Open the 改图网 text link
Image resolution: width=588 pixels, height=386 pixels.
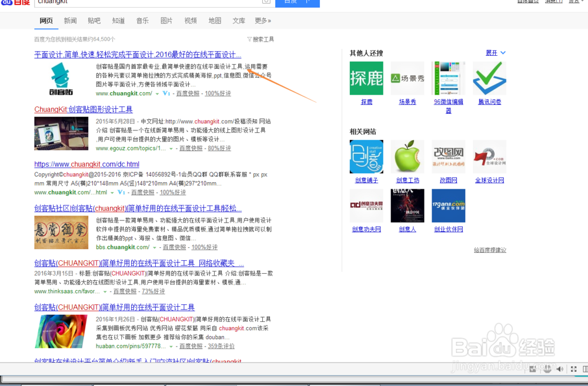pos(449,180)
